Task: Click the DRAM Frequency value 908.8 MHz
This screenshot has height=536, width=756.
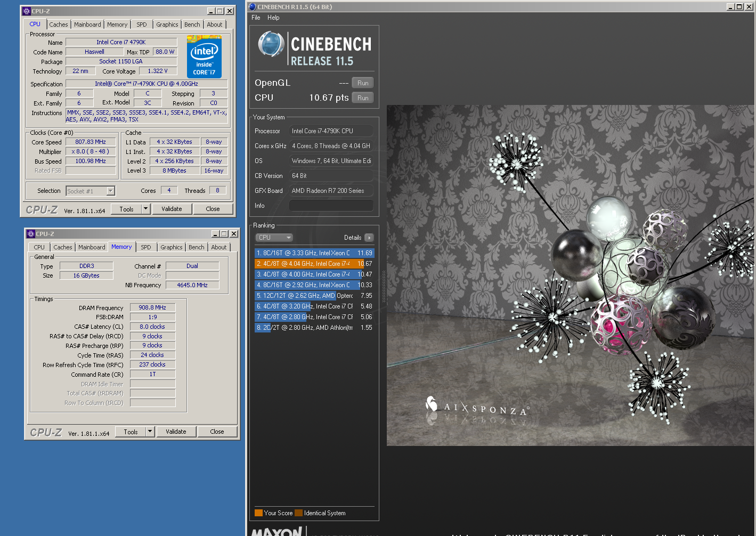Action: pos(152,307)
